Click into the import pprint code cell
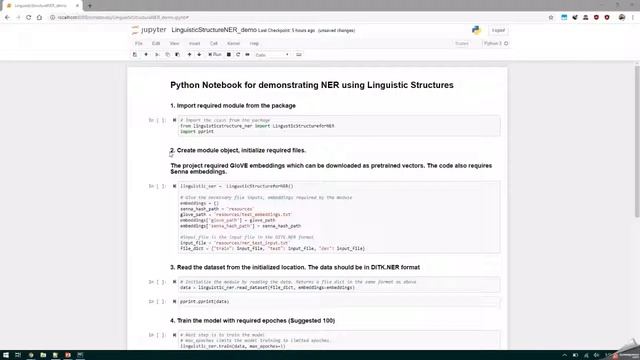 (x=339, y=126)
